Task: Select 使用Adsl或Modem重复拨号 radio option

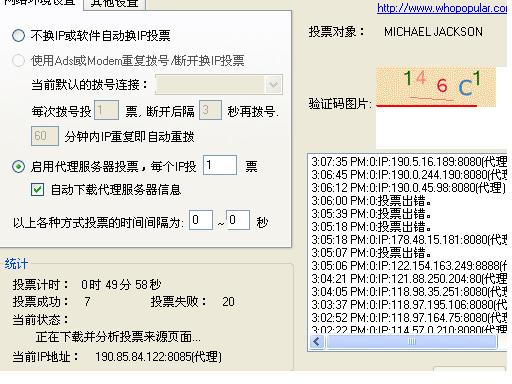Action: coord(18,60)
